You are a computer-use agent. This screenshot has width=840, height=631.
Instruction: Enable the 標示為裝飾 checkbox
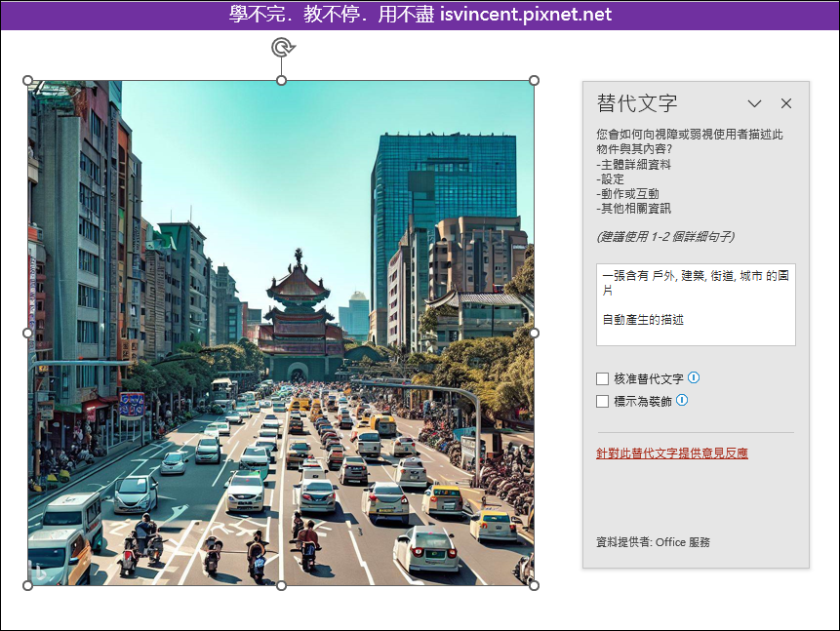(602, 401)
